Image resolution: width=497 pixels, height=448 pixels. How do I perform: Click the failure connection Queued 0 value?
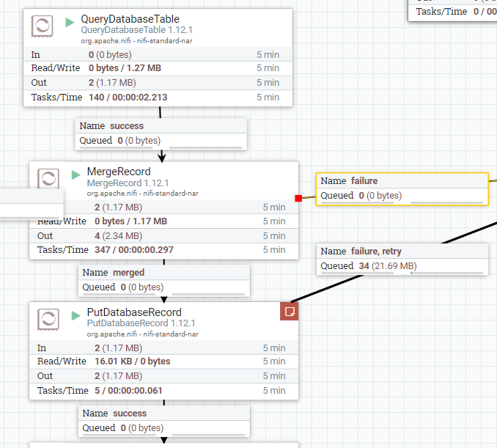[x=380, y=195]
